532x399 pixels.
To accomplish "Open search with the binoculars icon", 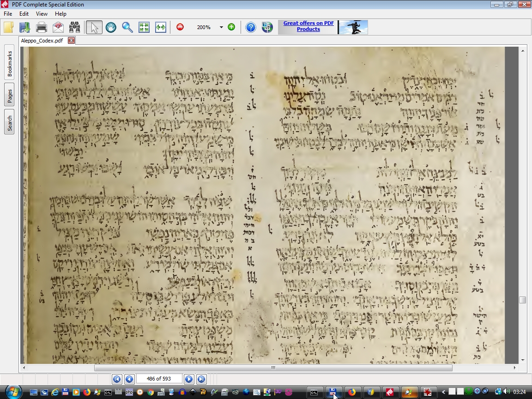I will coord(75,27).
